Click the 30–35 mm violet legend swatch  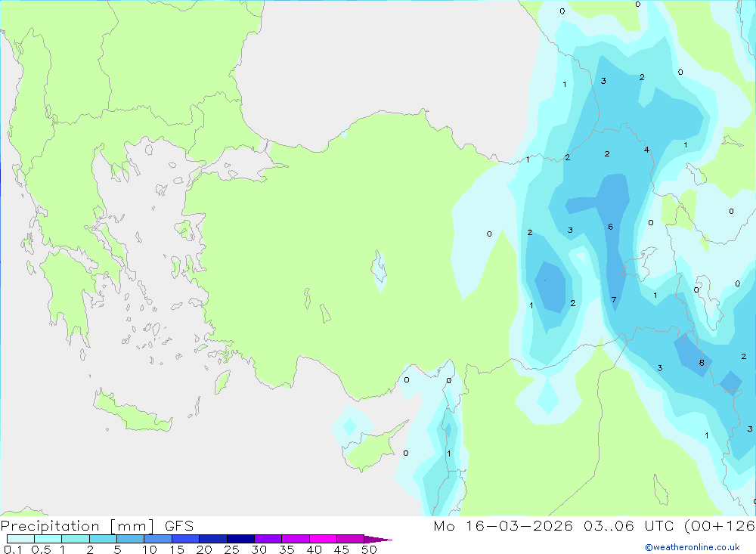(268, 539)
